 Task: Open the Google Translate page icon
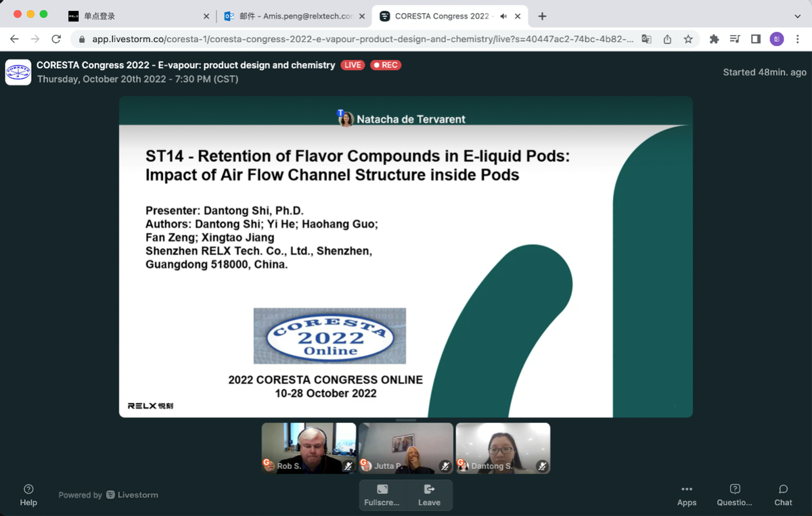pyautogui.click(x=647, y=39)
